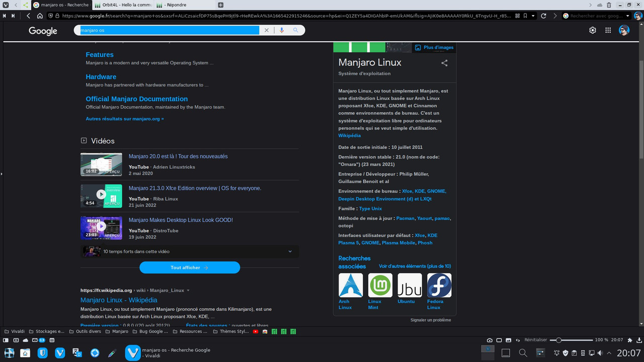The width and height of the screenshot is (644, 362).
Task: Open the 'Hardware' sitelink
Action: tap(101, 77)
